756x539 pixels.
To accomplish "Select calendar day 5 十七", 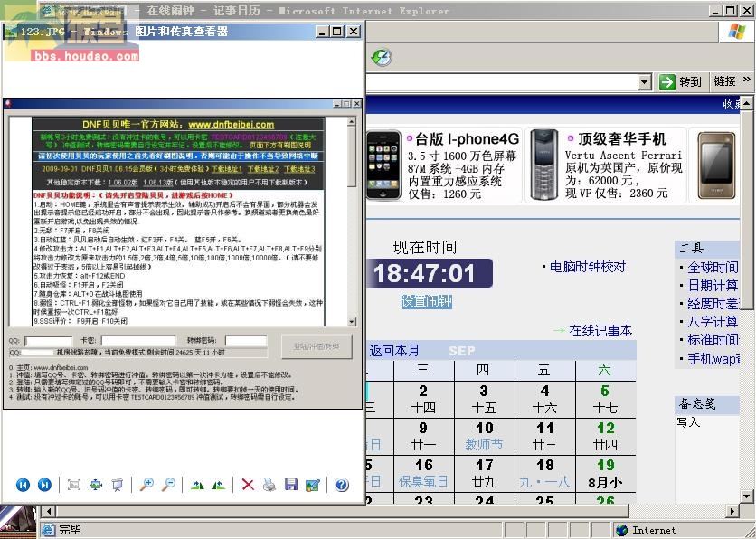I will click(605, 399).
